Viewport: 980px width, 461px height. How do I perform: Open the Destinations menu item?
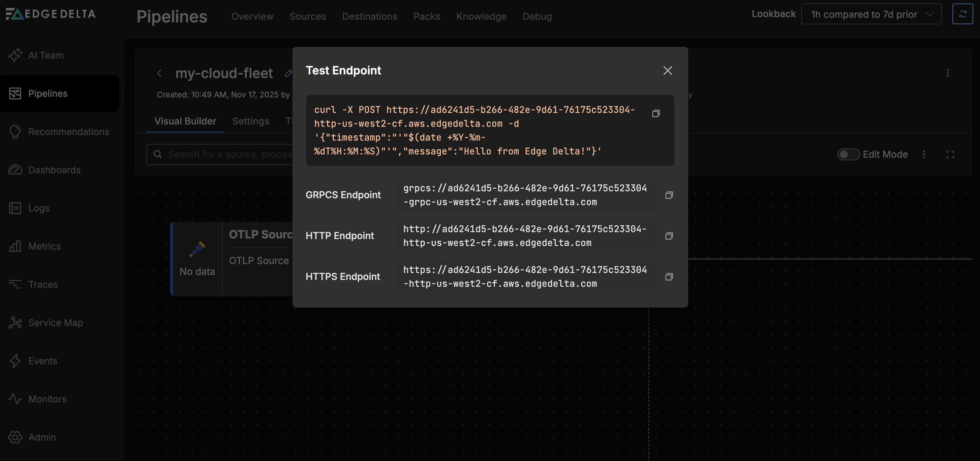pos(369,16)
